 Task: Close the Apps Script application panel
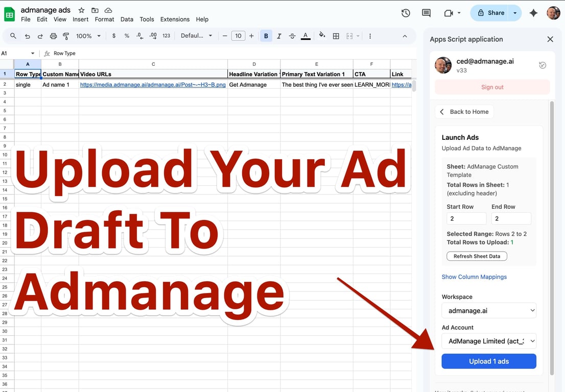tap(550, 39)
